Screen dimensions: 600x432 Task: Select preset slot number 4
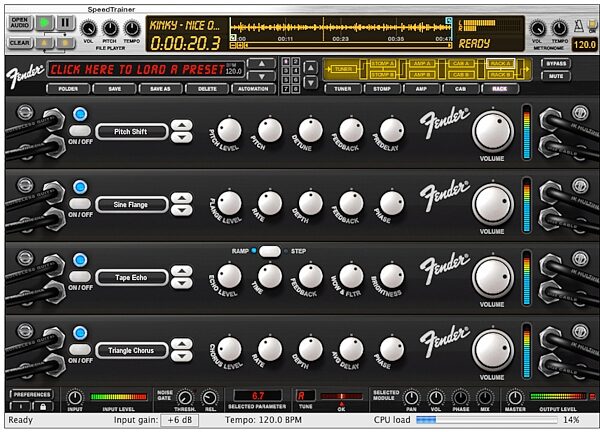pos(295,71)
